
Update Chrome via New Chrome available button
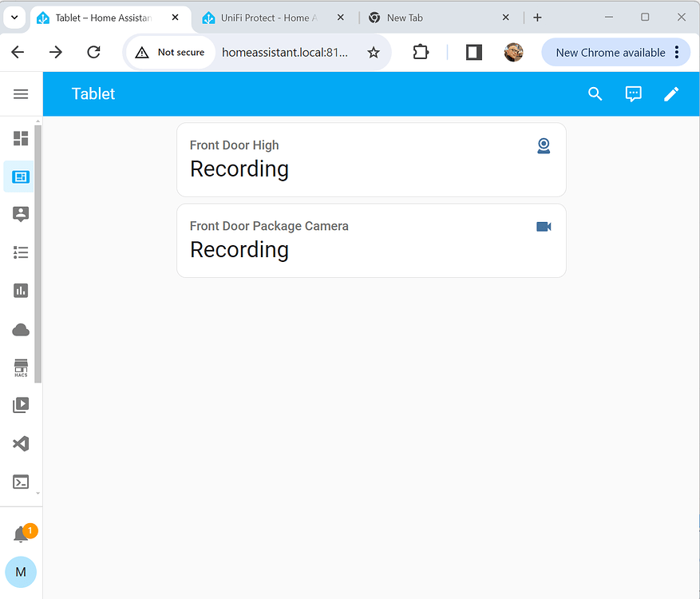(608, 52)
